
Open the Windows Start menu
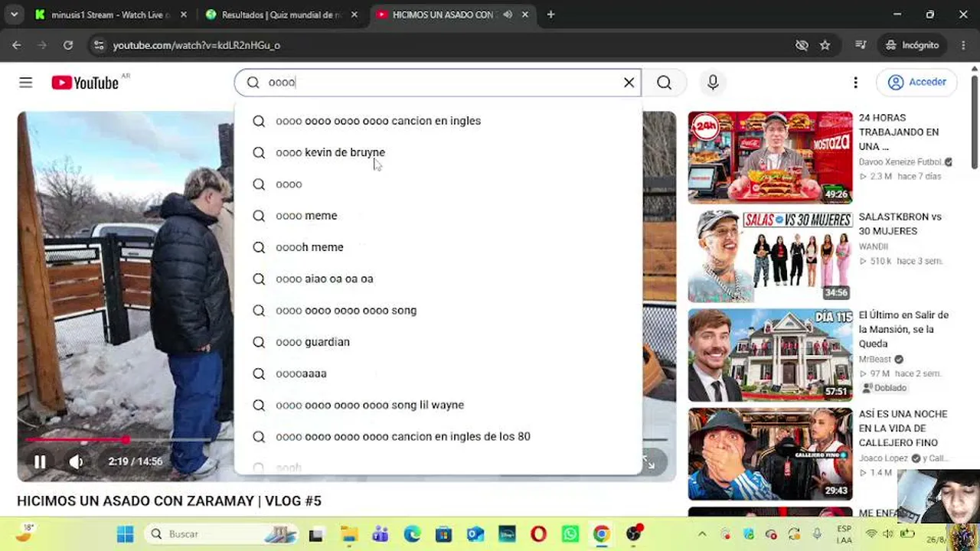click(126, 534)
